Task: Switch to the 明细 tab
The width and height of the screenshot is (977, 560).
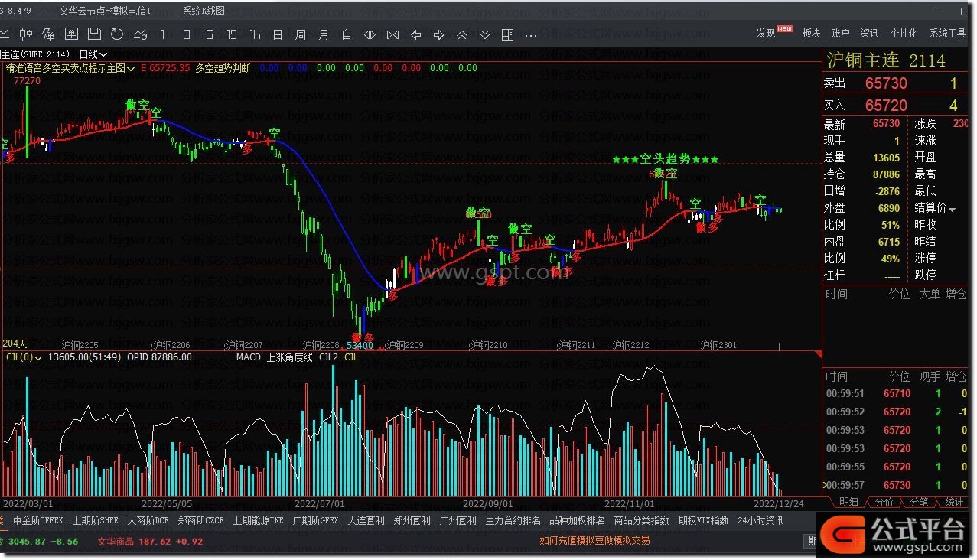Action: (x=848, y=502)
